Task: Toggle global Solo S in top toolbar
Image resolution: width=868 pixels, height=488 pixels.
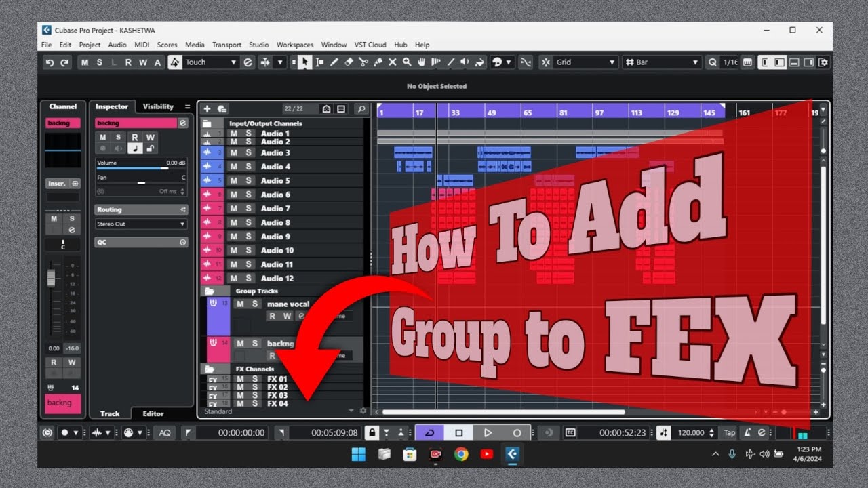Action: click(x=100, y=62)
